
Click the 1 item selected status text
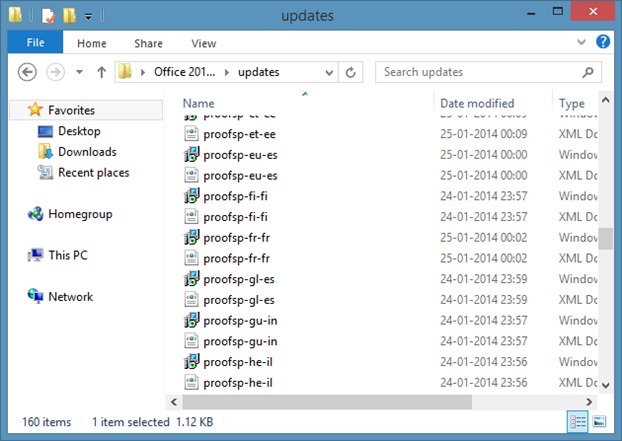tap(131, 422)
